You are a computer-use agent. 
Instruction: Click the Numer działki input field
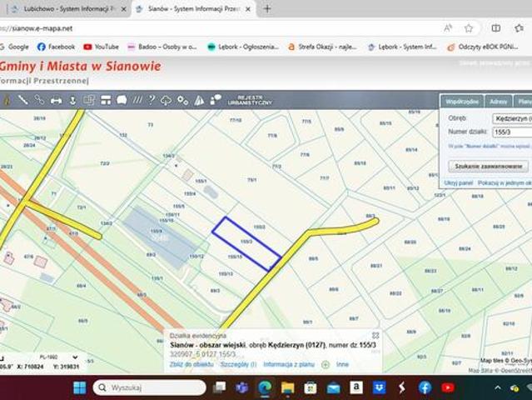pyautogui.click(x=511, y=132)
